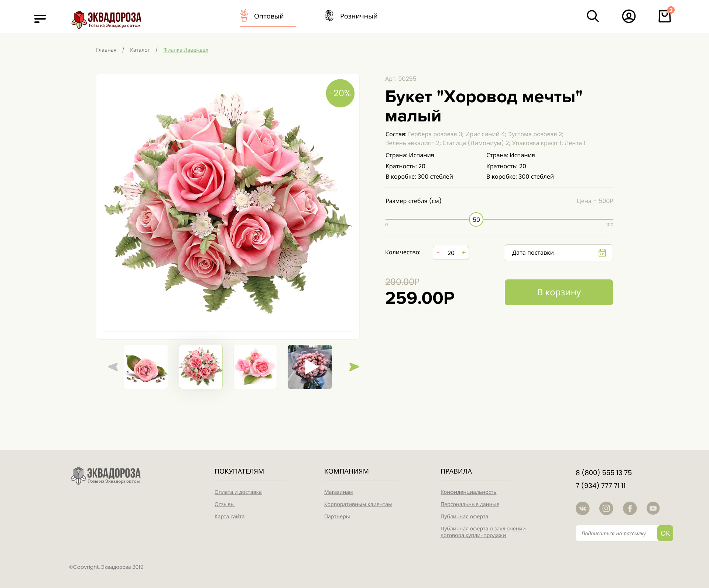709x588 pixels.
Task: Select the single pink rose thumbnail
Action: click(146, 367)
